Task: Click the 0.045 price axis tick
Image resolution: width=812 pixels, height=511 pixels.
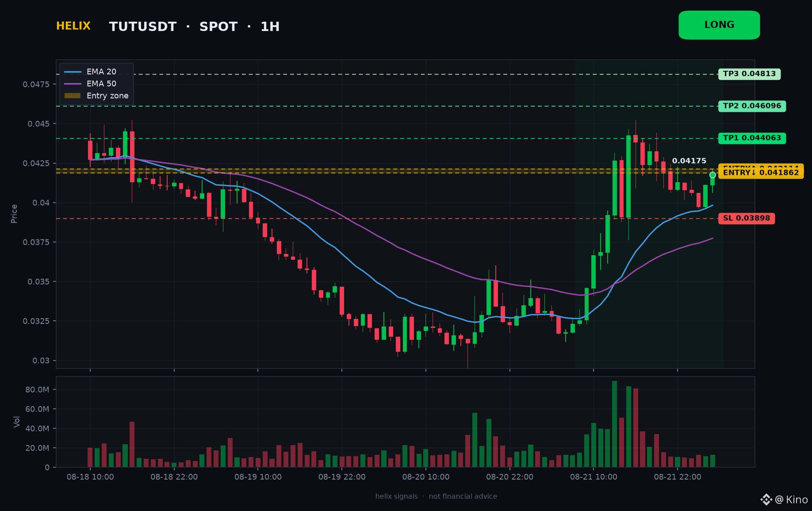Action: coord(39,123)
